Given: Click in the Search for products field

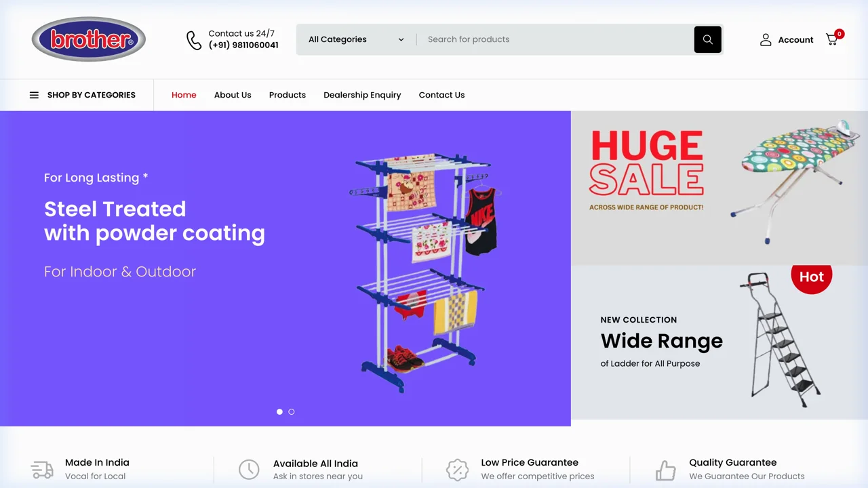Looking at the screenshot, I should pyautogui.click(x=556, y=39).
